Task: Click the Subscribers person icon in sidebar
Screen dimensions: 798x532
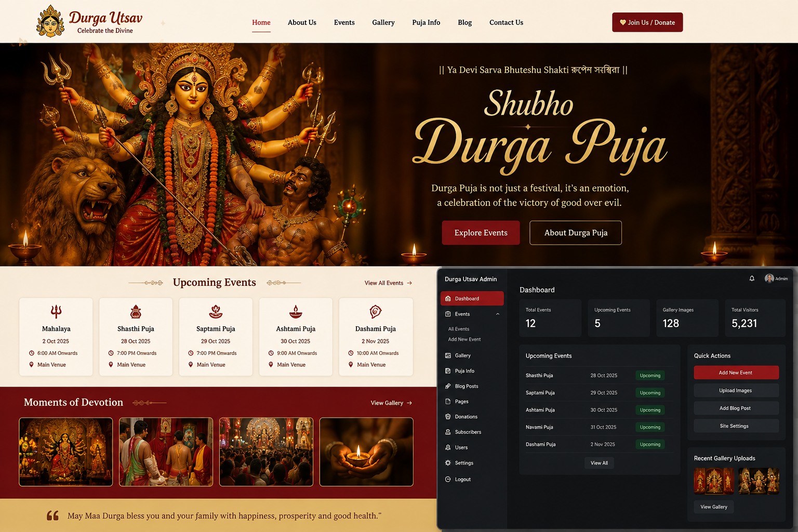Action: point(448,432)
